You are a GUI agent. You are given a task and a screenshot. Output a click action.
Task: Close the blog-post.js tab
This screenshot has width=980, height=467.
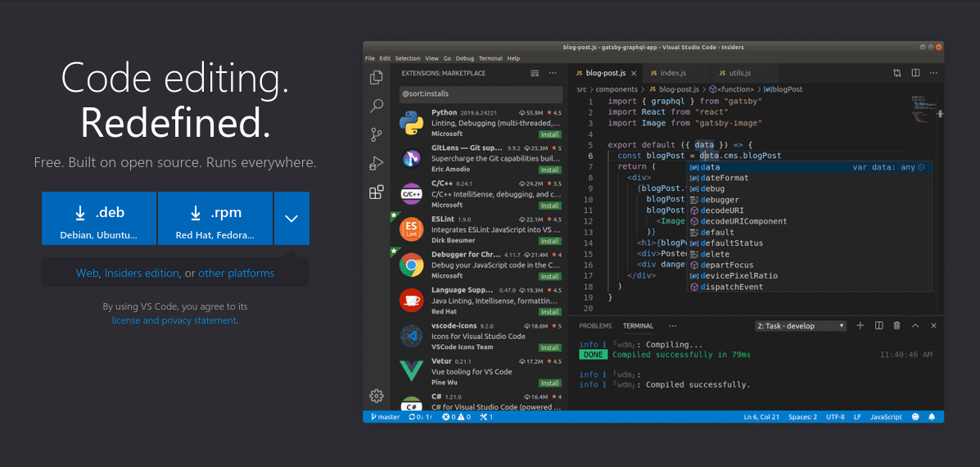point(634,73)
